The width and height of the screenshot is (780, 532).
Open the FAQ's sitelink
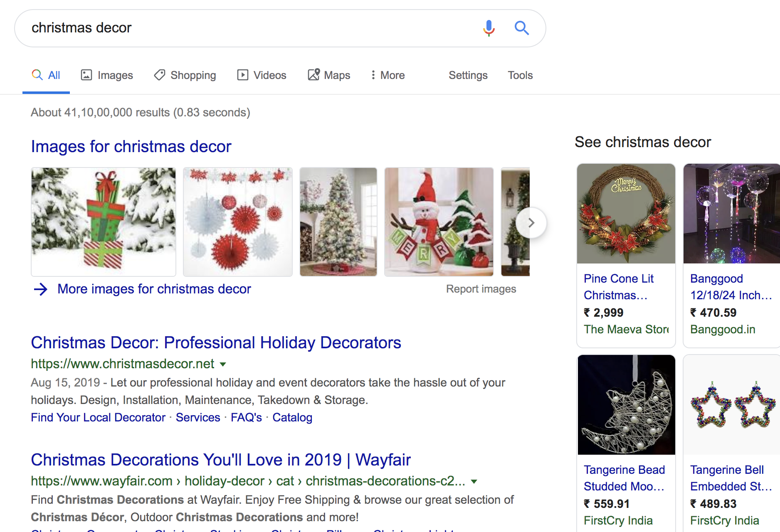click(246, 417)
